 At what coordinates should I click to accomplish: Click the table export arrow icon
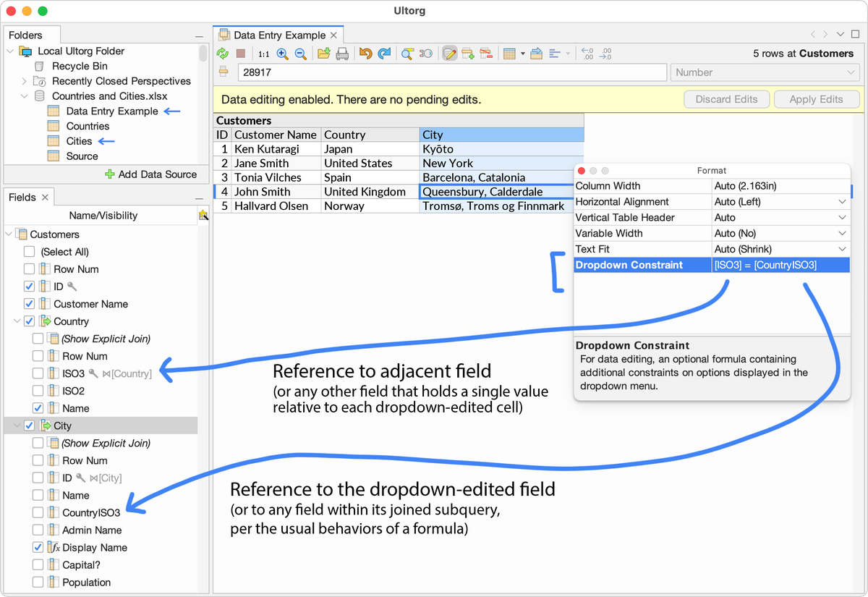click(536, 54)
